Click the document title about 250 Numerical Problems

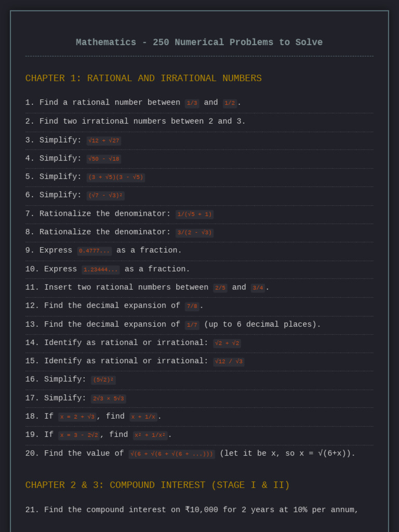tap(199, 43)
